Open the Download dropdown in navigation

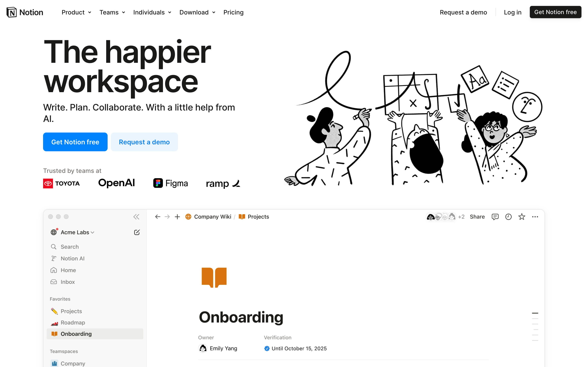(x=197, y=12)
